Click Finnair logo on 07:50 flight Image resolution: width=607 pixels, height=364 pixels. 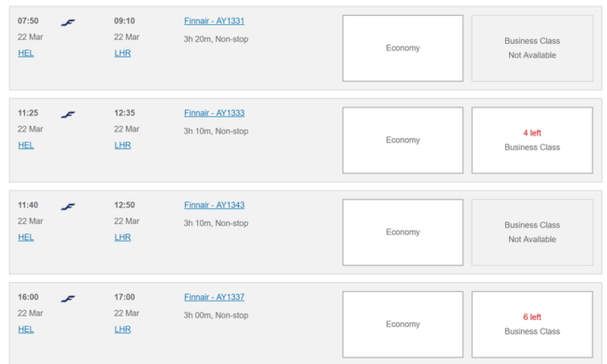(x=68, y=22)
